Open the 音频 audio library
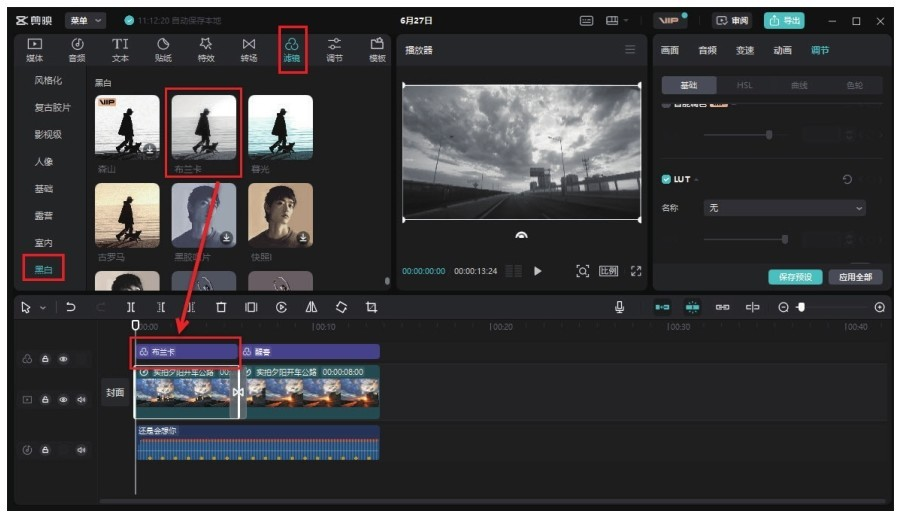The image size is (900, 517). point(77,50)
